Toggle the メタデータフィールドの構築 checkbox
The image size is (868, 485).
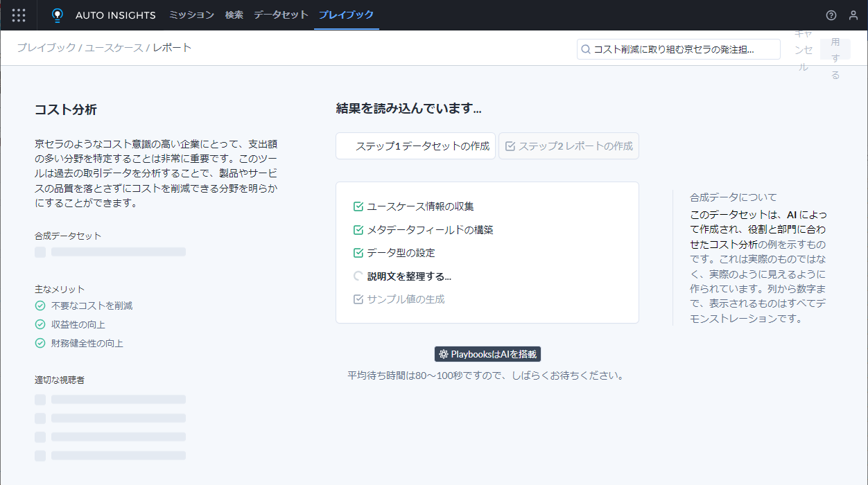click(358, 230)
